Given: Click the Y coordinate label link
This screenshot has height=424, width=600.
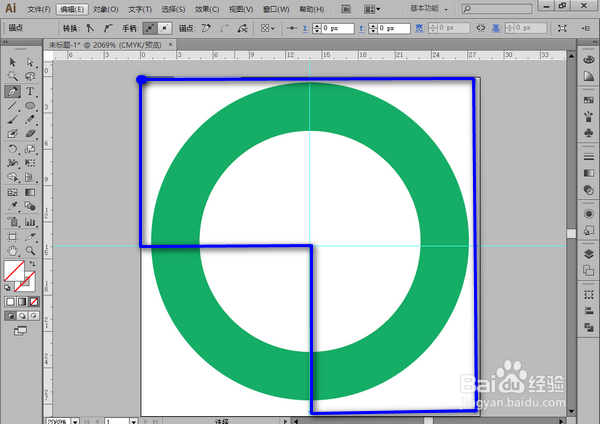Looking at the screenshot, I should (362, 29).
